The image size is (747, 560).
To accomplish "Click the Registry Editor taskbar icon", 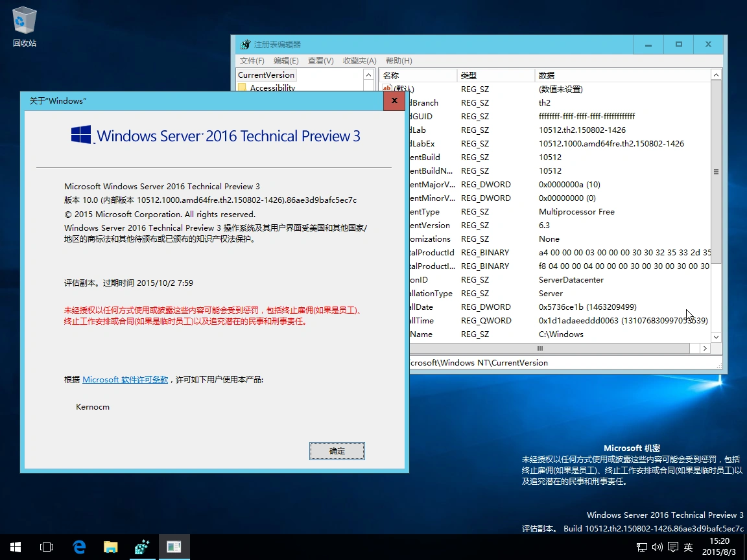I will click(142, 546).
